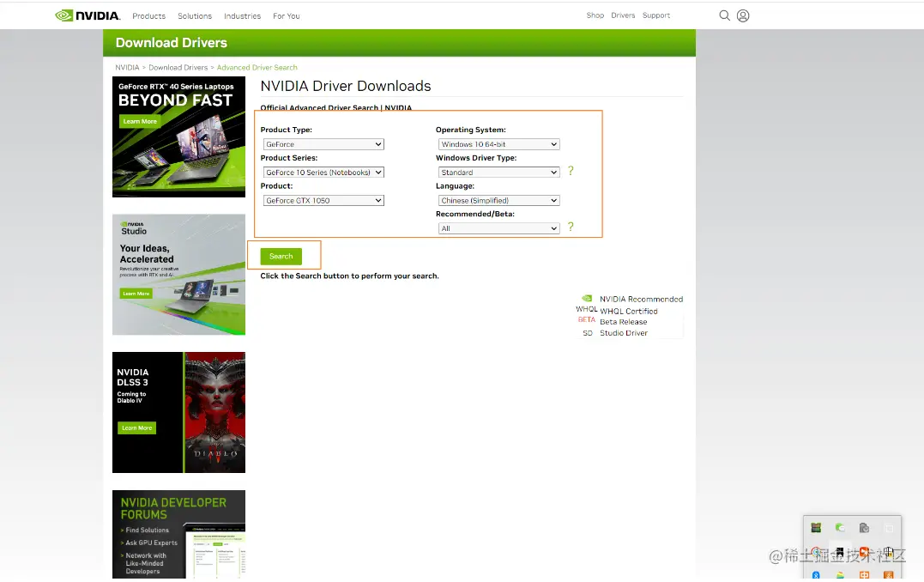Expand the Windows Driver Type dropdown
This screenshot has width=924, height=582.
pyautogui.click(x=499, y=173)
